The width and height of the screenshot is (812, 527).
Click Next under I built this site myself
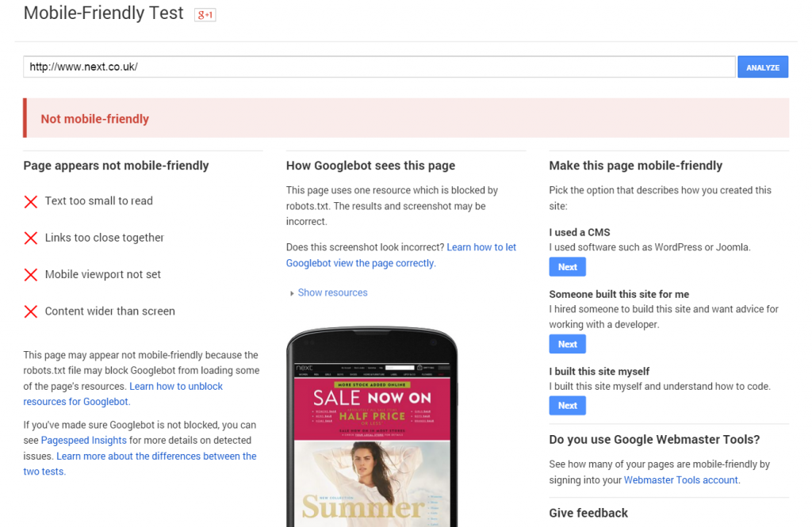tap(567, 406)
